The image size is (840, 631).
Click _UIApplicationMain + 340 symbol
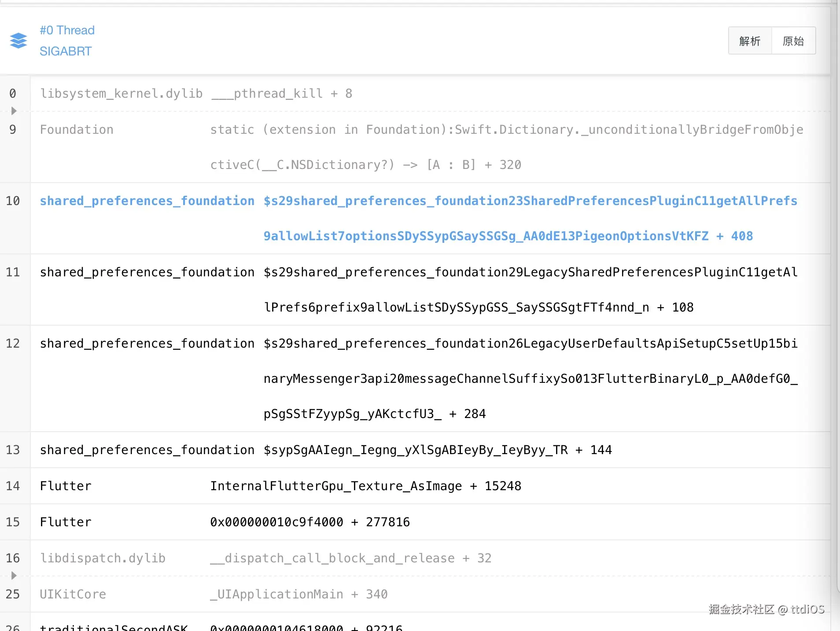pyautogui.click(x=298, y=594)
